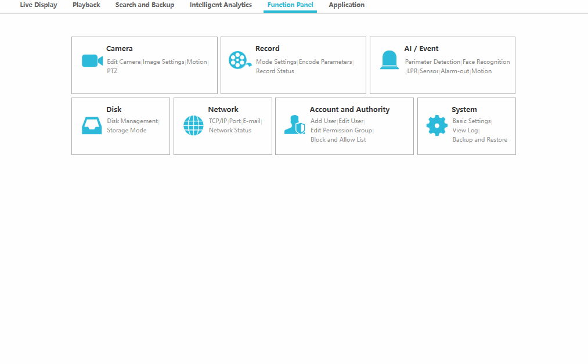Viewport: 588px width, 364px height.
Task: Open TCP/IP network settings
Action: 218,121
